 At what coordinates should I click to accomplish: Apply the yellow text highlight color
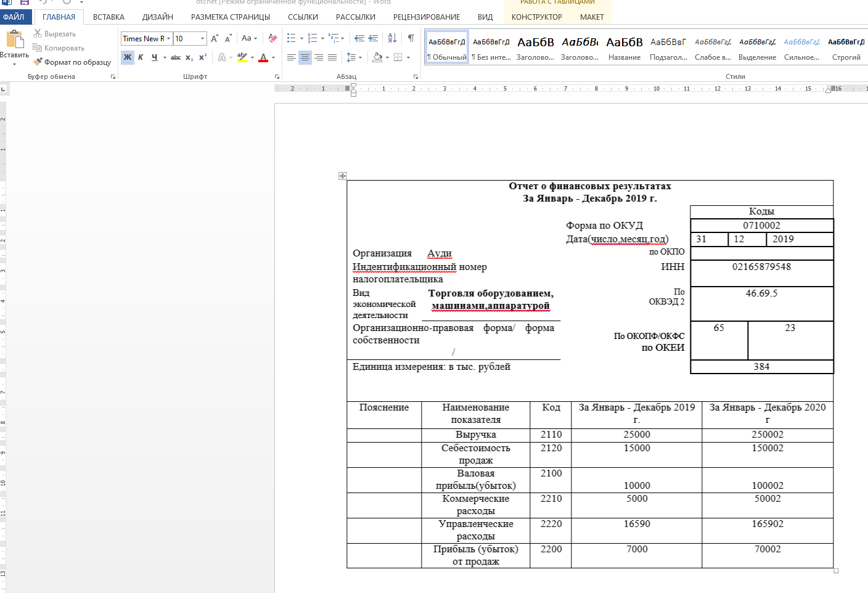242,57
